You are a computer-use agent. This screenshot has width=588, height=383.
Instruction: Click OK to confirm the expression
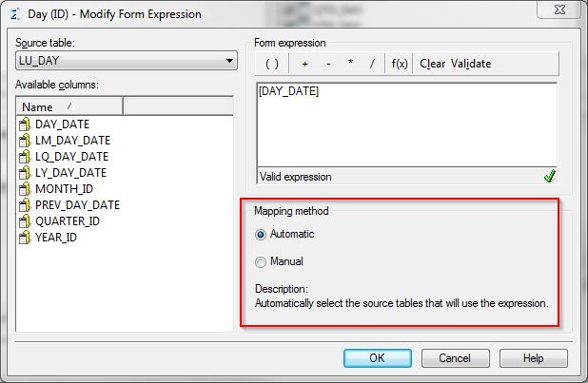click(378, 358)
